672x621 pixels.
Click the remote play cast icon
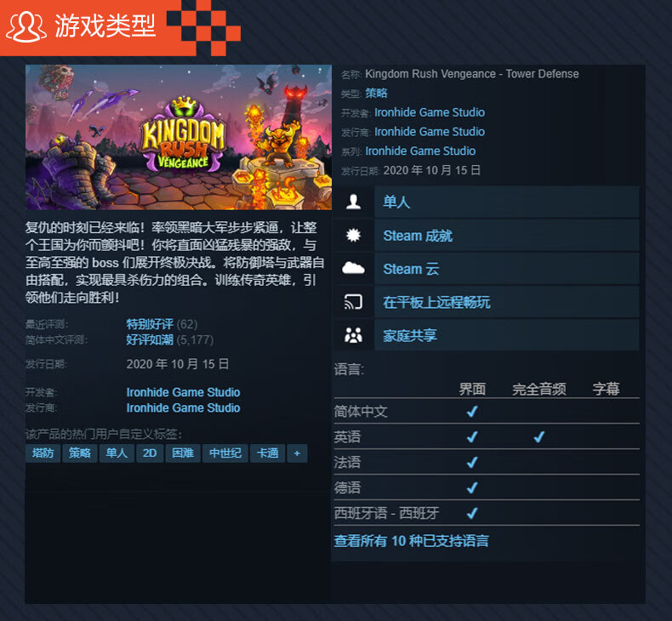coord(353,302)
